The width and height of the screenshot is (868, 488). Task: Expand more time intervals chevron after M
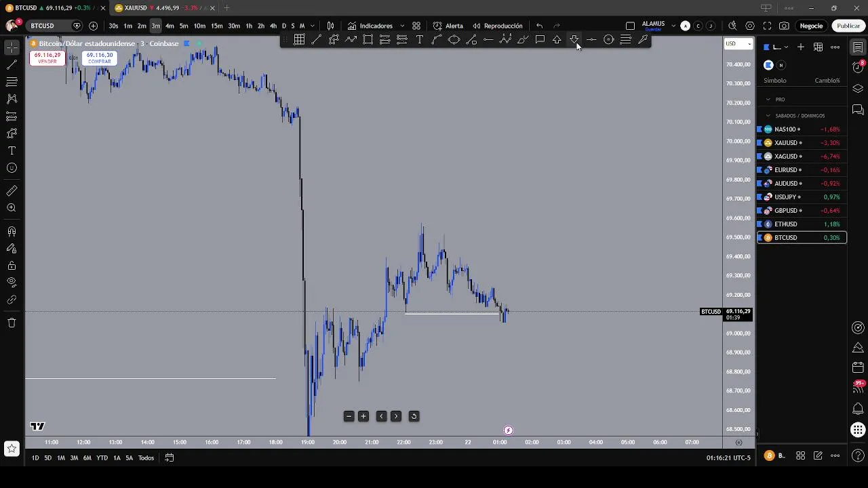click(312, 26)
